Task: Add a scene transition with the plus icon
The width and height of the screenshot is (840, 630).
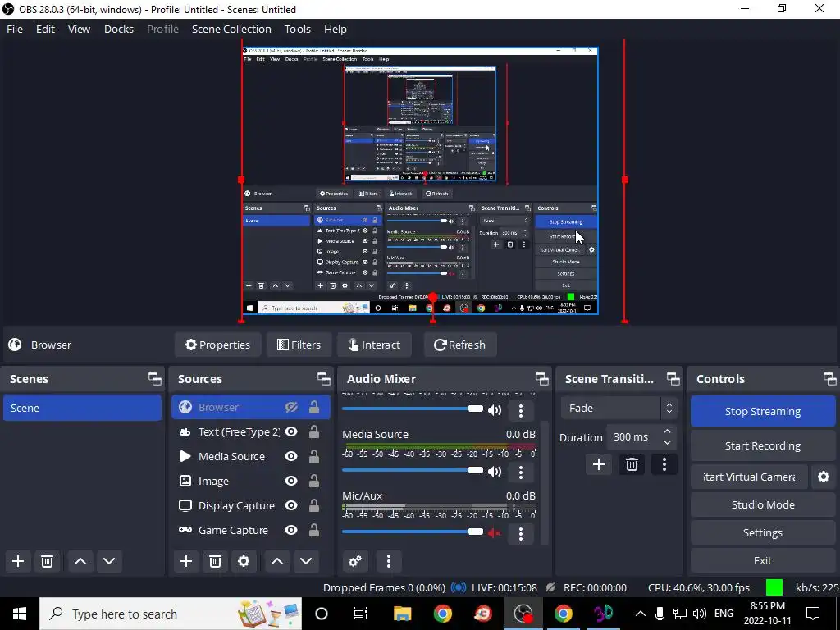Action: pyautogui.click(x=598, y=464)
